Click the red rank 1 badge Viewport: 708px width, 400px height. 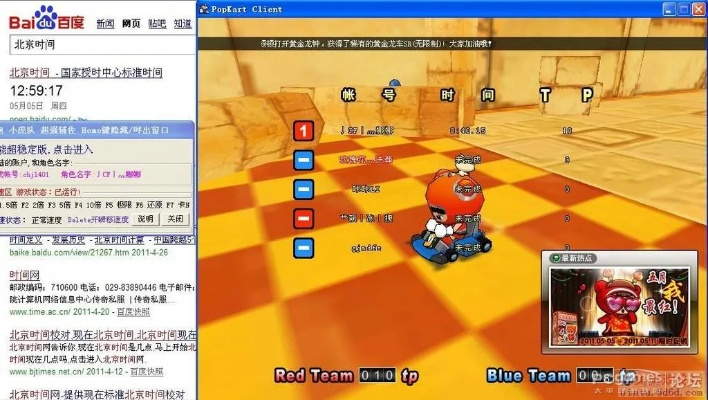click(303, 131)
